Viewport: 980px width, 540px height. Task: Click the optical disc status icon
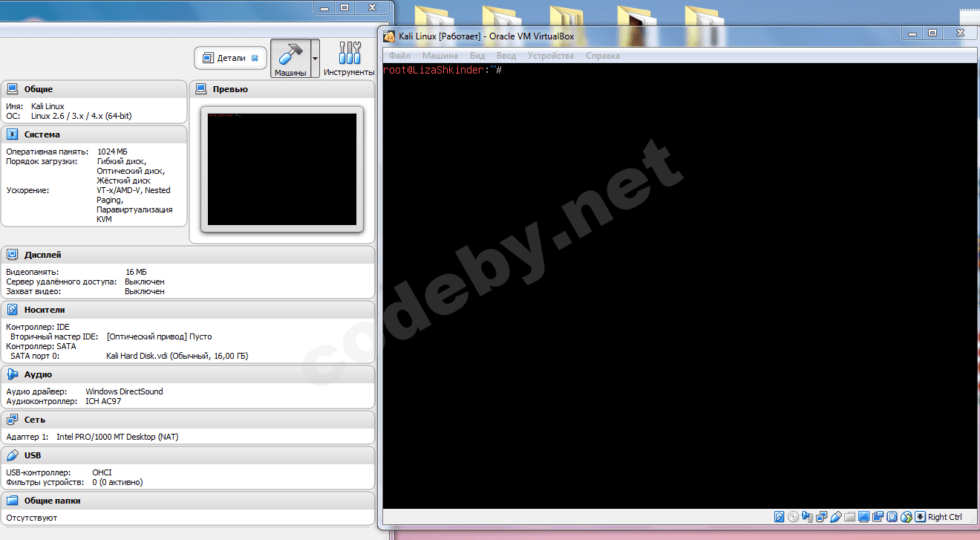794,517
